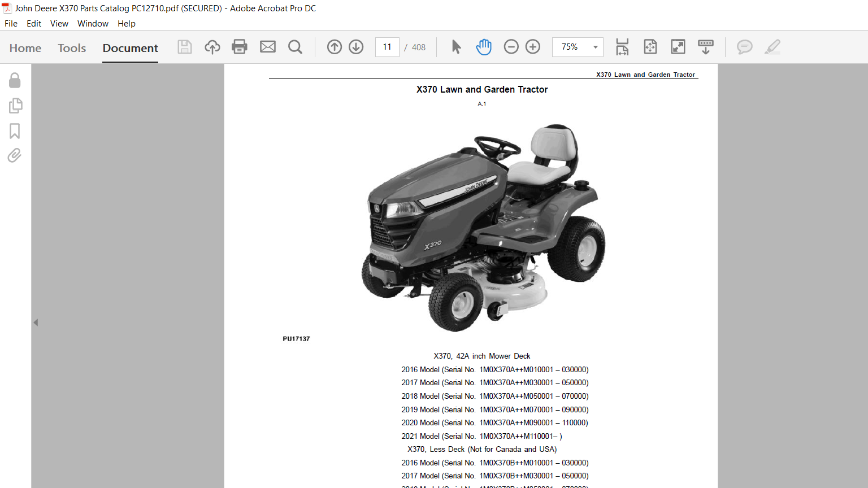Open the read mode keyboard-arrow icon
This screenshot has width=868, height=488.
pos(706,47)
